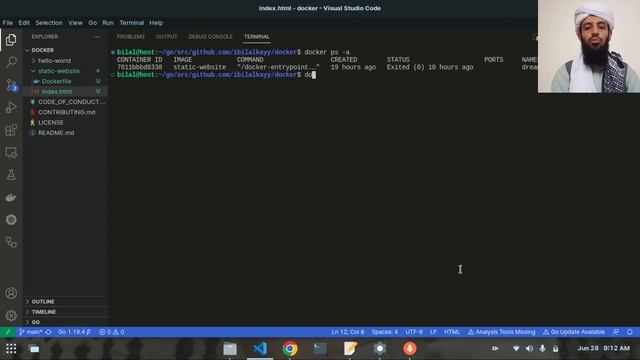The image size is (640, 360).
Task: Switch to the Problems panel tab
Action: pos(131,37)
